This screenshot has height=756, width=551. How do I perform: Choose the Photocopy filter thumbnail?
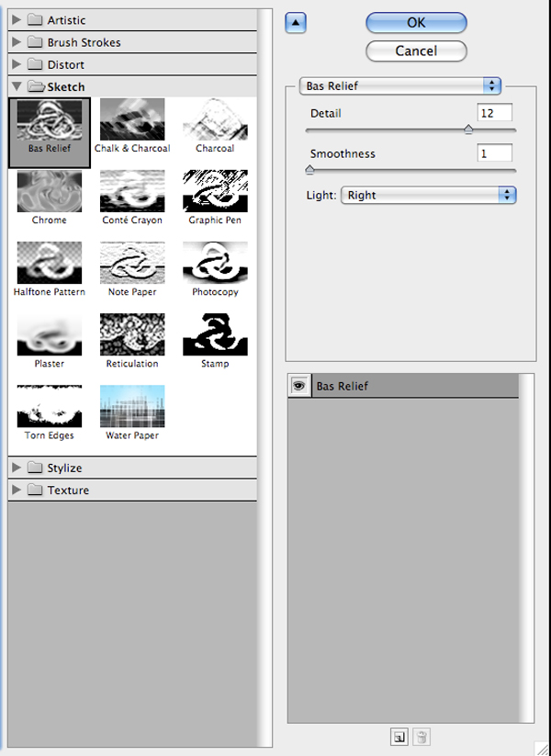click(215, 263)
